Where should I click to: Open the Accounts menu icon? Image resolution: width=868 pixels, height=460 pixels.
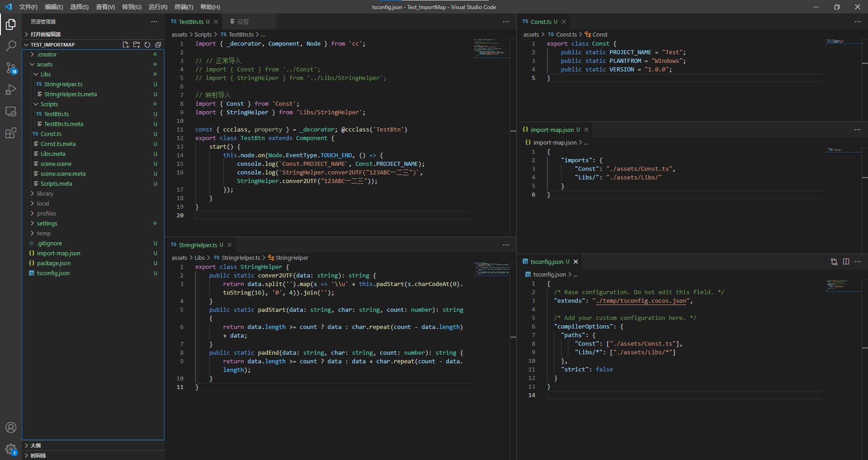(x=11, y=427)
